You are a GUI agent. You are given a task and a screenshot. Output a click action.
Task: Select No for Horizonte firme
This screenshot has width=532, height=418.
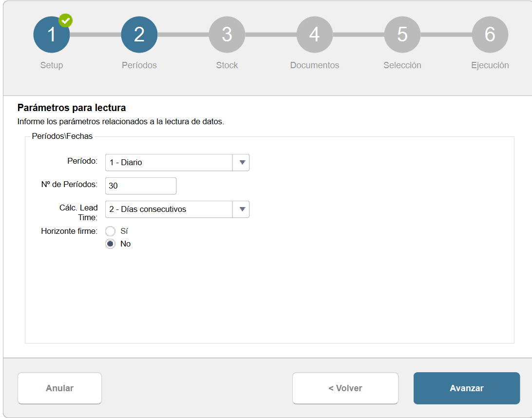click(110, 244)
